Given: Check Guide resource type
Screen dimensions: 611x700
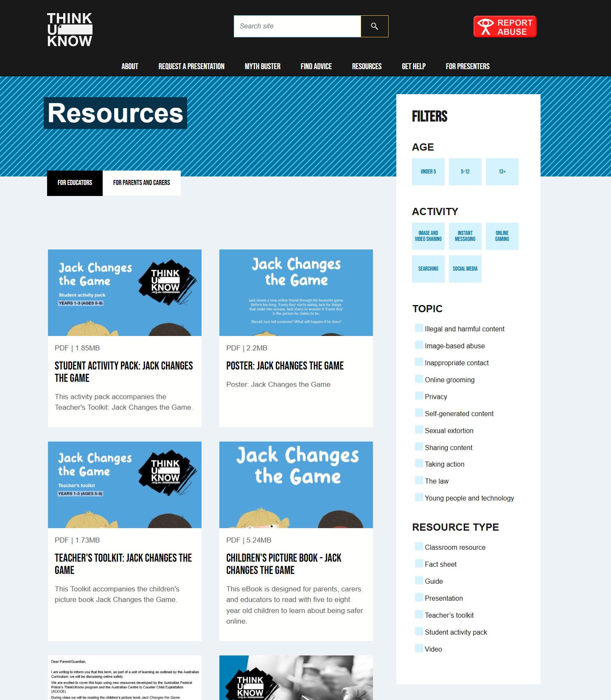Looking at the screenshot, I should (x=419, y=581).
